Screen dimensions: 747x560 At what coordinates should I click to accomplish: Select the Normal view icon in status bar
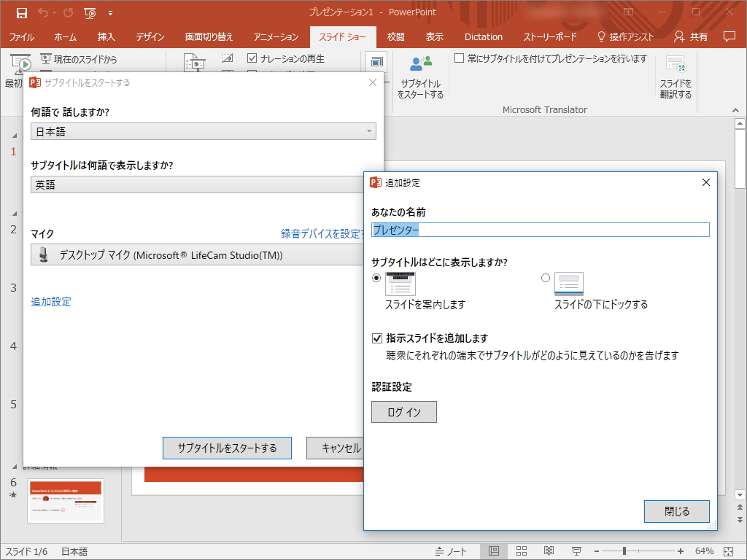click(x=493, y=551)
